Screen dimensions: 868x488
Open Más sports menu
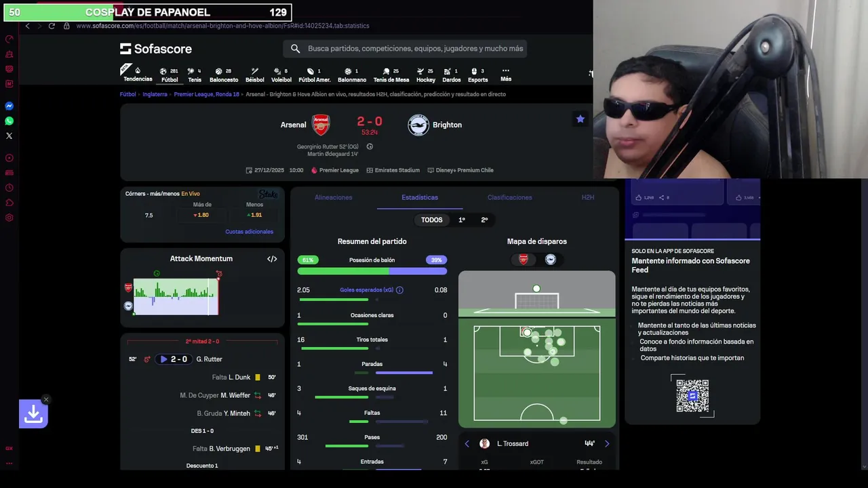[x=506, y=75]
